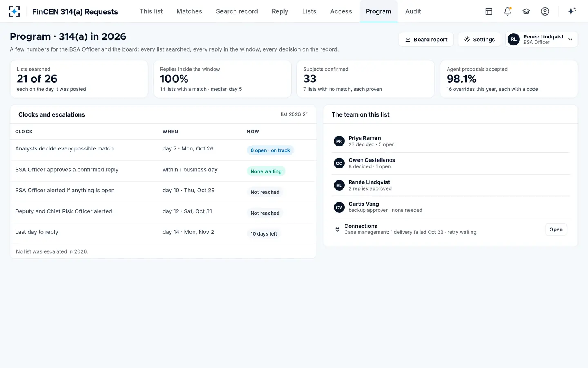The width and height of the screenshot is (588, 368).
Task: Click the FinCEN app logo icon
Action: coord(14,11)
